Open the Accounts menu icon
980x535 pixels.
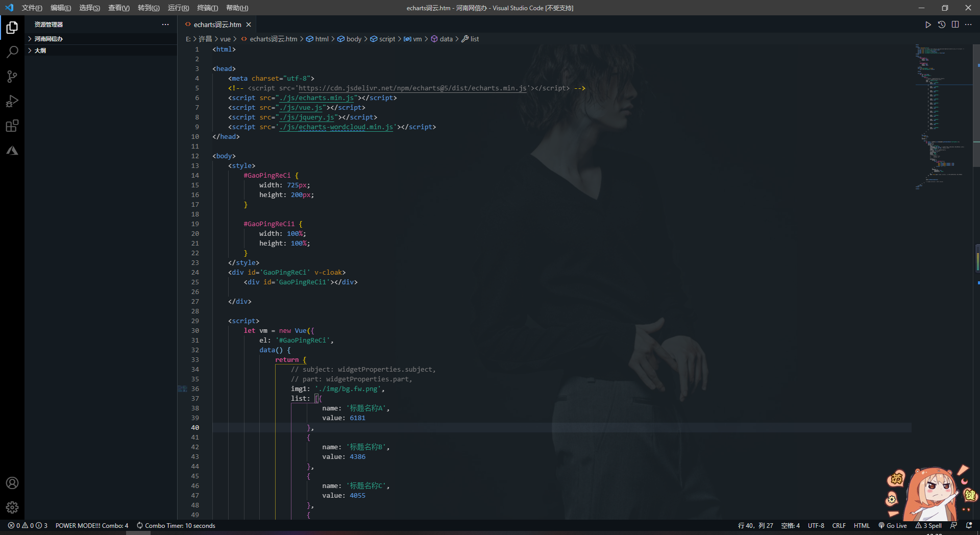tap(12, 483)
